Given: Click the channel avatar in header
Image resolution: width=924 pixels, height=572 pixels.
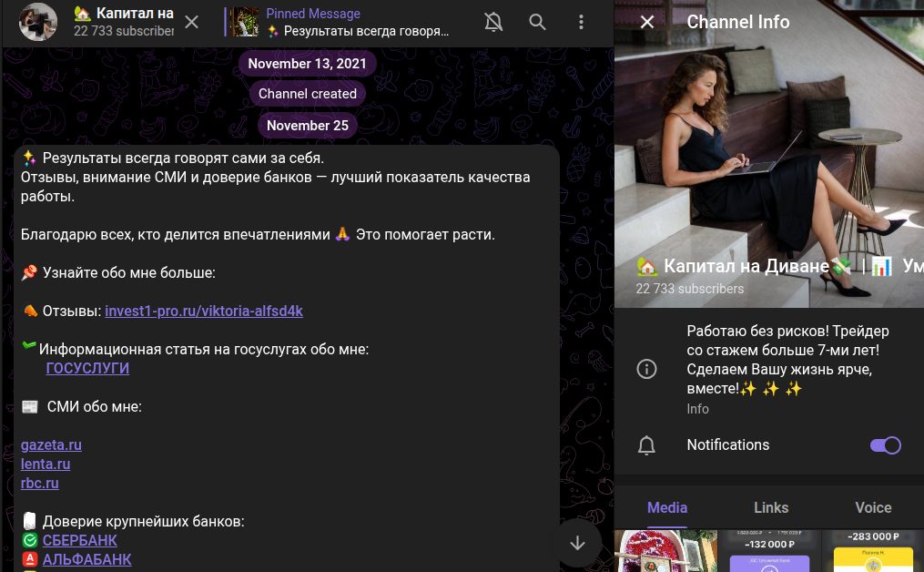Looking at the screenshot, I should click(x=39, y=22).
